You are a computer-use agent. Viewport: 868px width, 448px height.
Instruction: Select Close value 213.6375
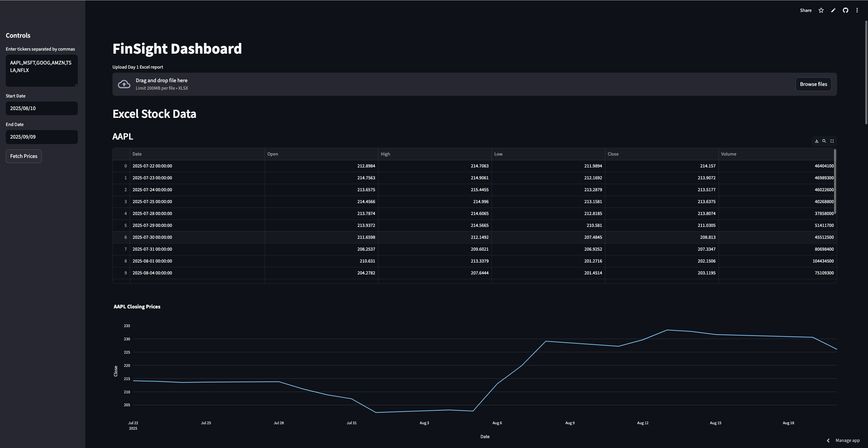tap(662, 202)
